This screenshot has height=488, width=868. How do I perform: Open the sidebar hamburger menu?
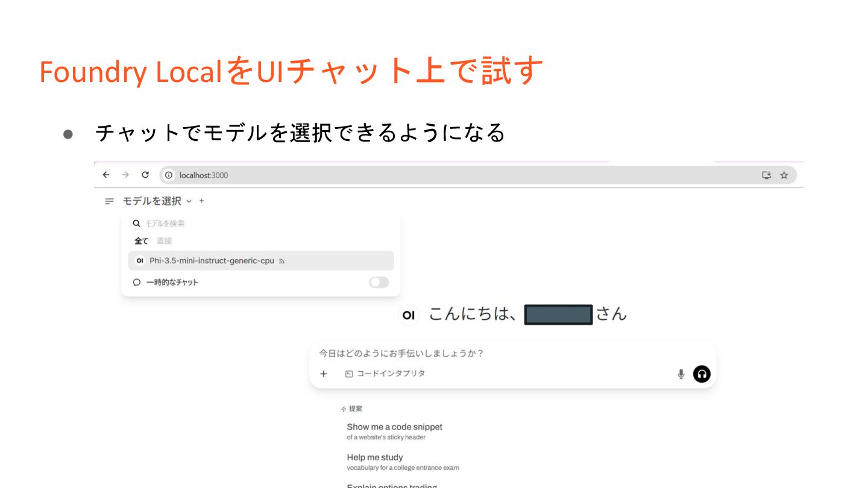[109, 201]
